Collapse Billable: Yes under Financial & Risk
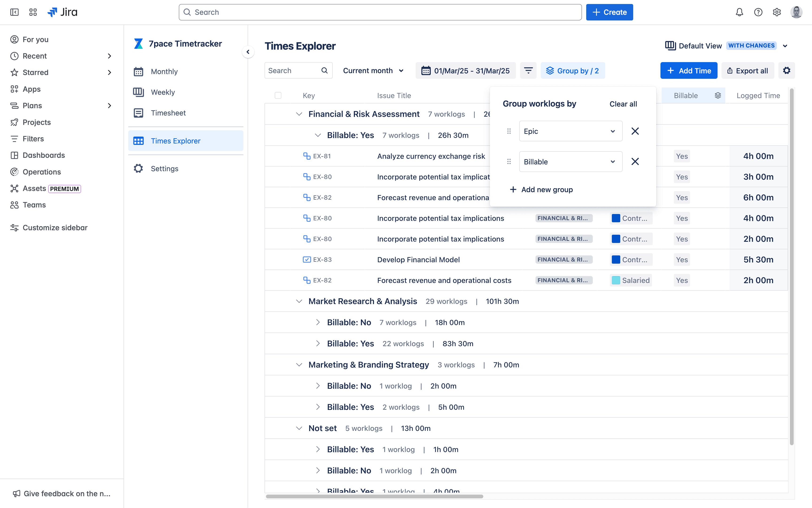The height and width of the screenshot is (508, 812). [318, 135]
